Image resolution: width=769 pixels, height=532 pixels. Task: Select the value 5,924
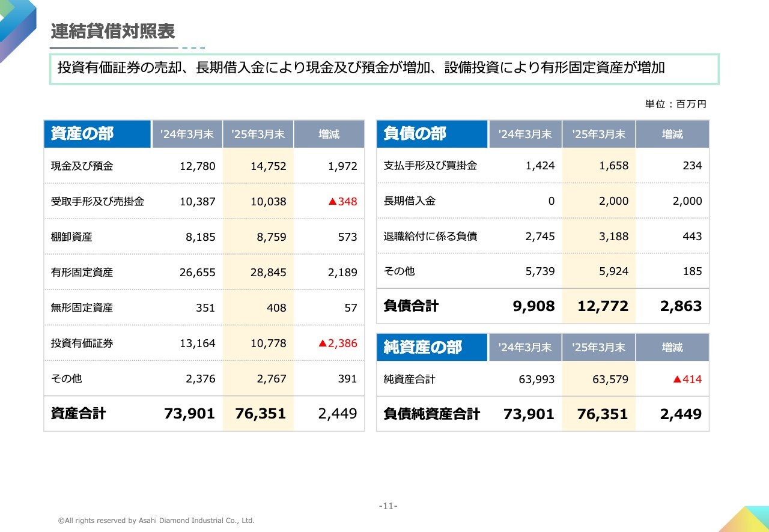[614, 271]
